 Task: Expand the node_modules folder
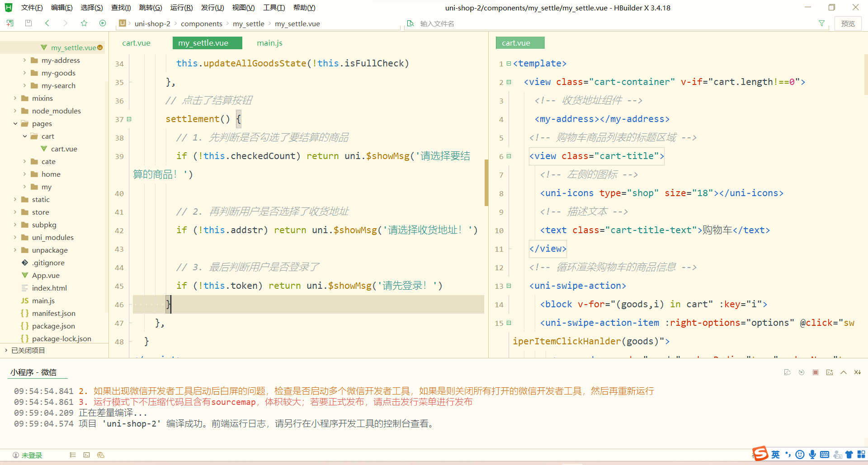pyautogui.click(x=15, y=111)
